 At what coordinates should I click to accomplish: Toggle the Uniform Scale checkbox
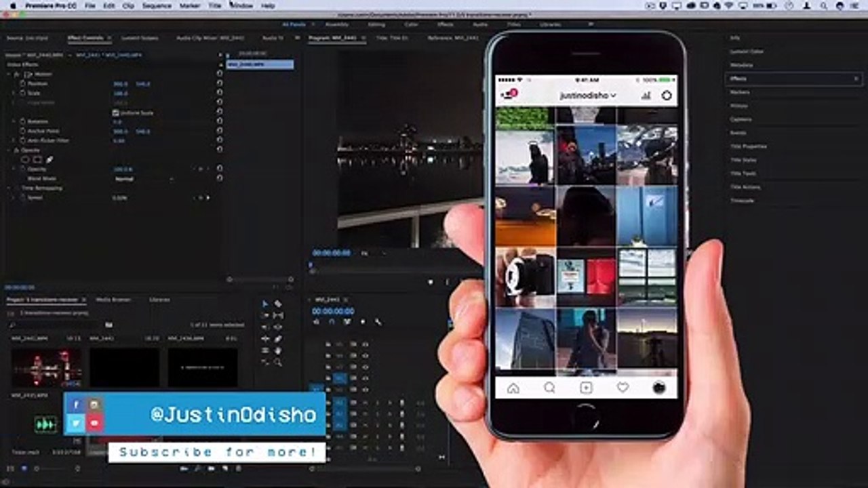pos(115,113)
